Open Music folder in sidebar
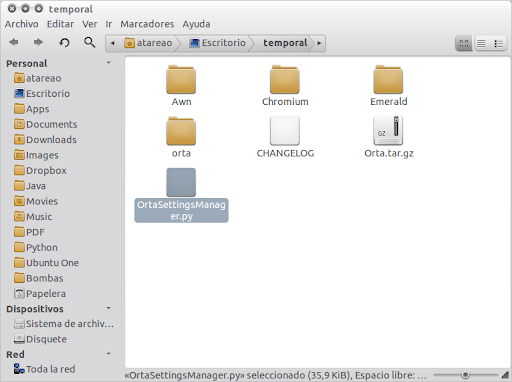The image size is (512, 382). click(x=33, y=216)
